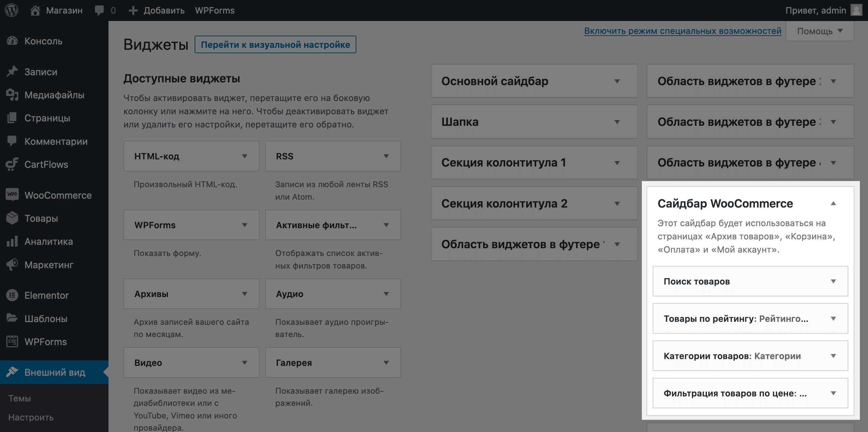The image size is (868, 432).
Task: Click the Консоль dashboard icon
Action: click(12, 41)
